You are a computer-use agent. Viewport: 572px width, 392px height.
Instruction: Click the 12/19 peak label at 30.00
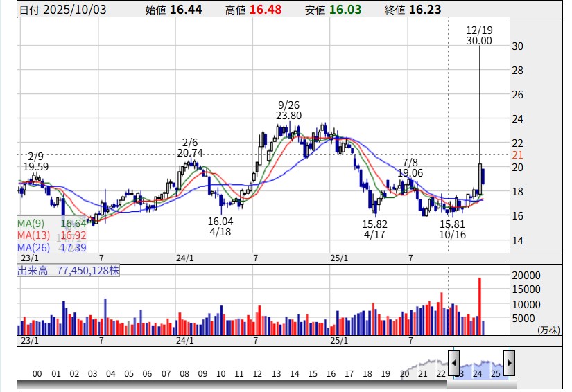click(x=479, y=35)
